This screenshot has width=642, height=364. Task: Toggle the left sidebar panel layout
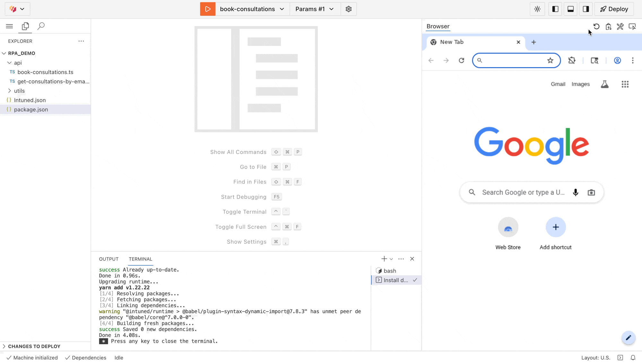pyautogui.click(x=555, y=9)
